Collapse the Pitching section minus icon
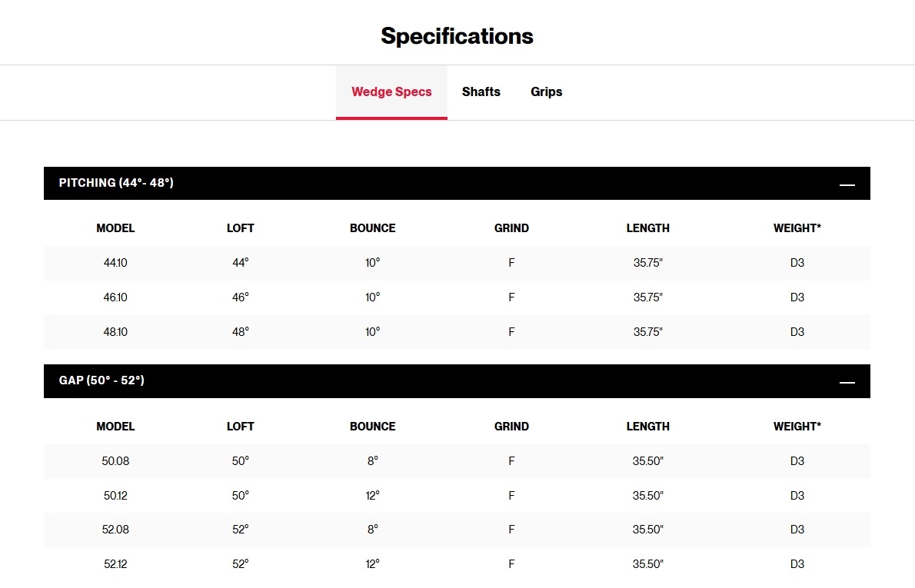915x588 pixels. pyautogui.click(x=847, y=184)
